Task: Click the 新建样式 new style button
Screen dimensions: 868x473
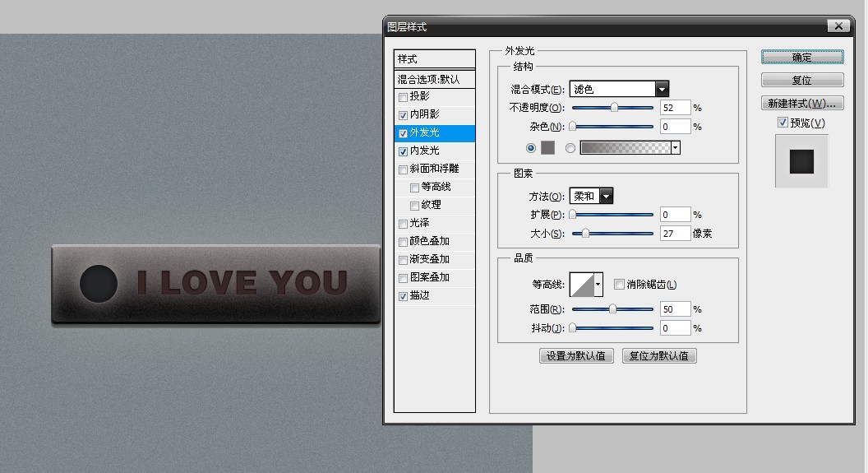Action: [x=801, y=104]
